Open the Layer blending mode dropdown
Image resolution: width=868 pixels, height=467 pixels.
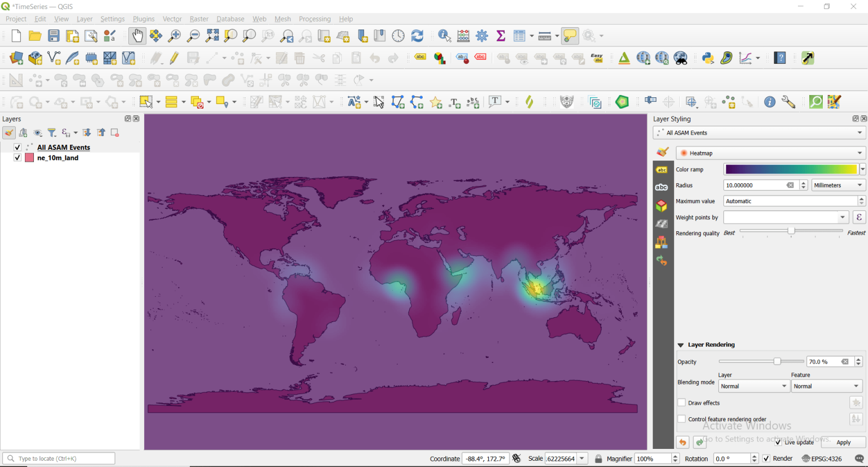pos(754,386)
